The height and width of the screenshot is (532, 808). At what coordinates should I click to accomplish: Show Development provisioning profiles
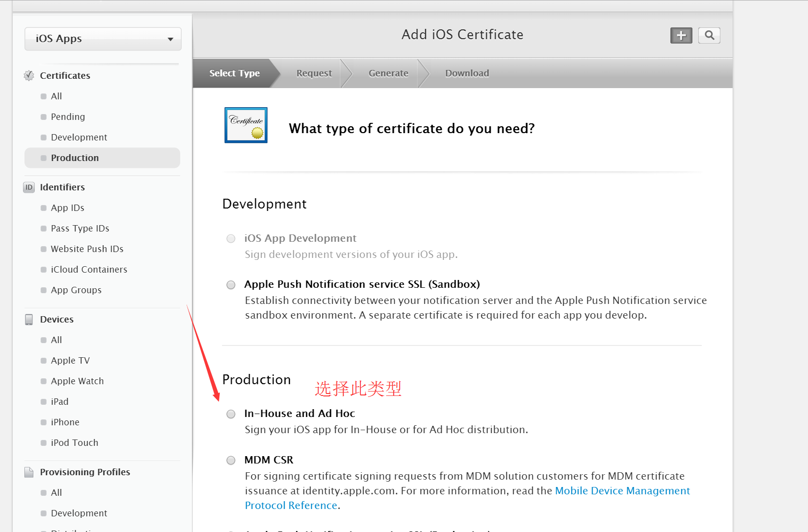pos(79,513)
